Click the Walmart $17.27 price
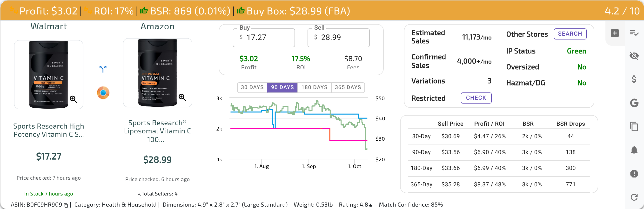 49,156
